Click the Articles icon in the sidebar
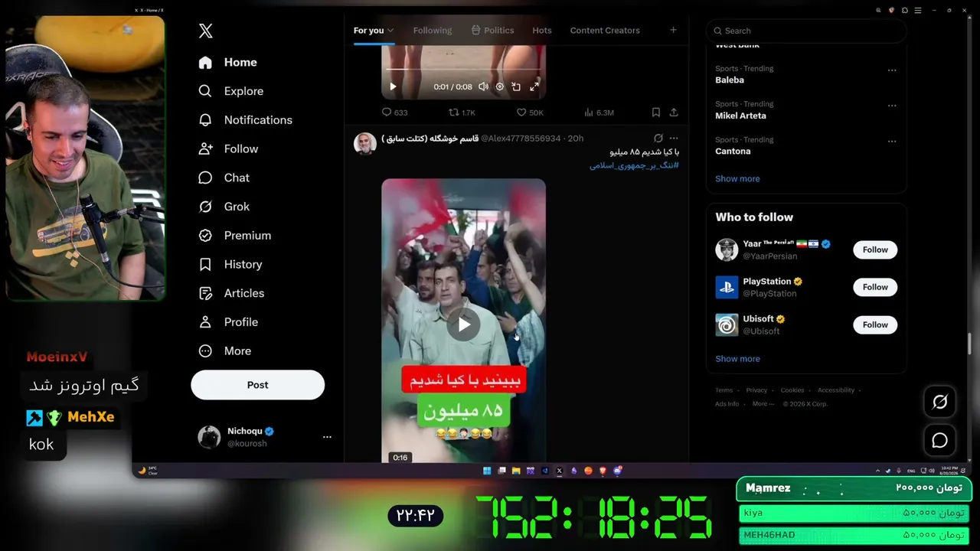 pos(205,293)
